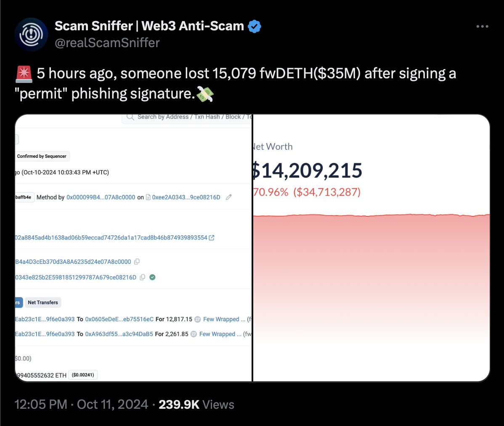Click the token icon beside 12,817.15
Screen dimensions: 504x426
pos(198,319)
